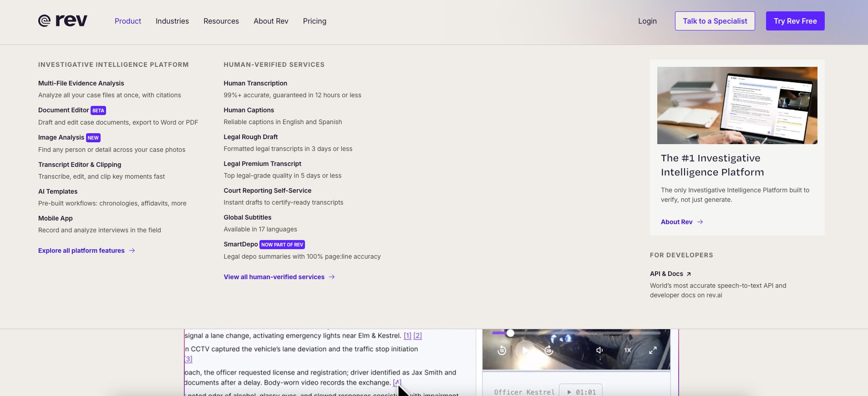868x396 pixels.
Task: Click Try Rev Free button
Action: 795,21
